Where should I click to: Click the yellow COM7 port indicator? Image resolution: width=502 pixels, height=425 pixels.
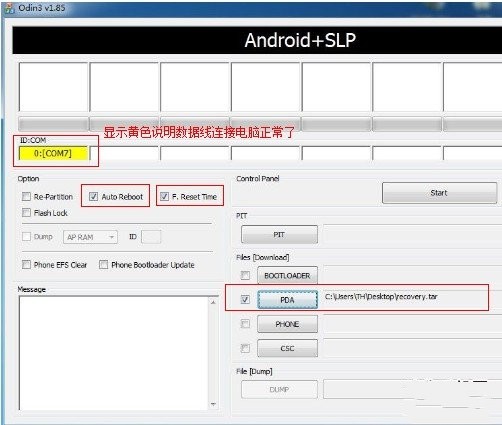pos(53,153)
